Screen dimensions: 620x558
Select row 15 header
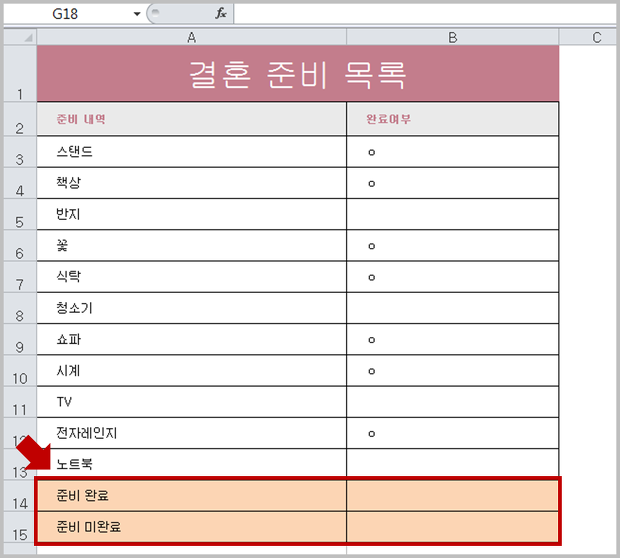(20, 527)
